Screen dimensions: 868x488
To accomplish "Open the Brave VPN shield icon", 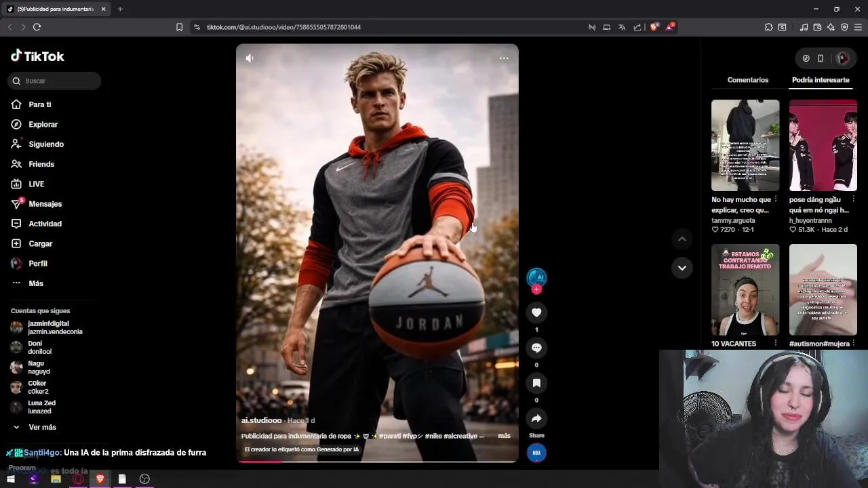I will pos(844,27).
